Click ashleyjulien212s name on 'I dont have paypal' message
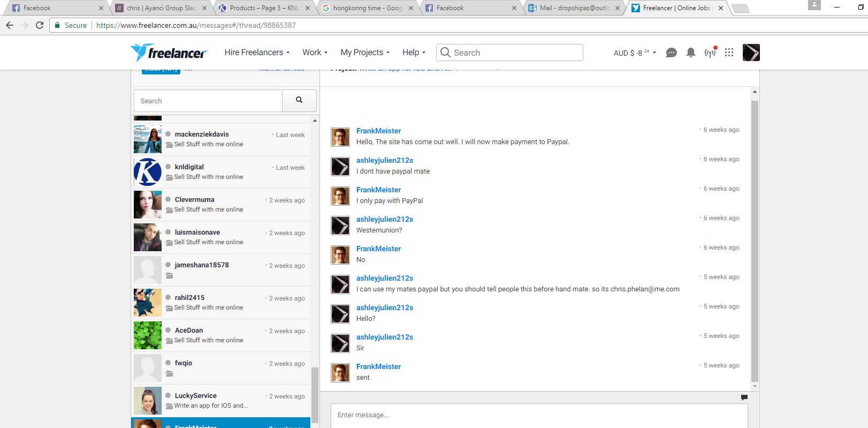The image size is (868, 428). point(385,160)
